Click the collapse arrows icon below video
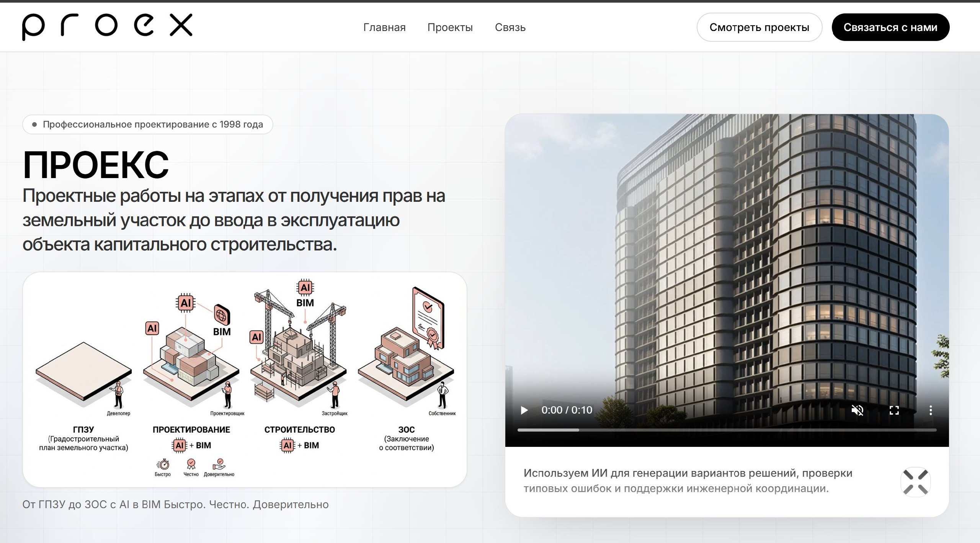980x543 pixels. (x=915, y=482)
